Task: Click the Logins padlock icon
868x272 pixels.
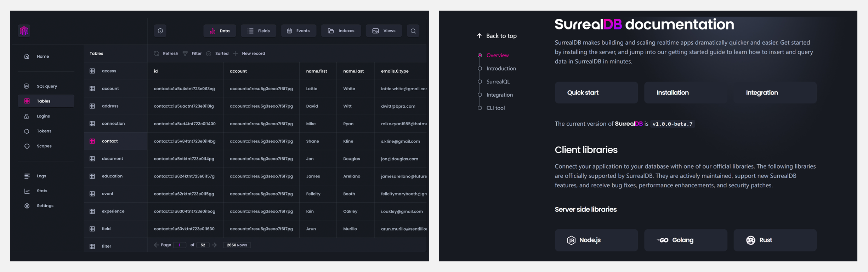Action: 27,116
